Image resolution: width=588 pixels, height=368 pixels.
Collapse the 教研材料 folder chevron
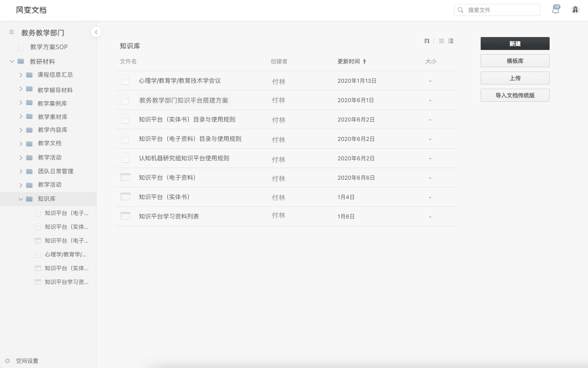(x=12, y=61)
